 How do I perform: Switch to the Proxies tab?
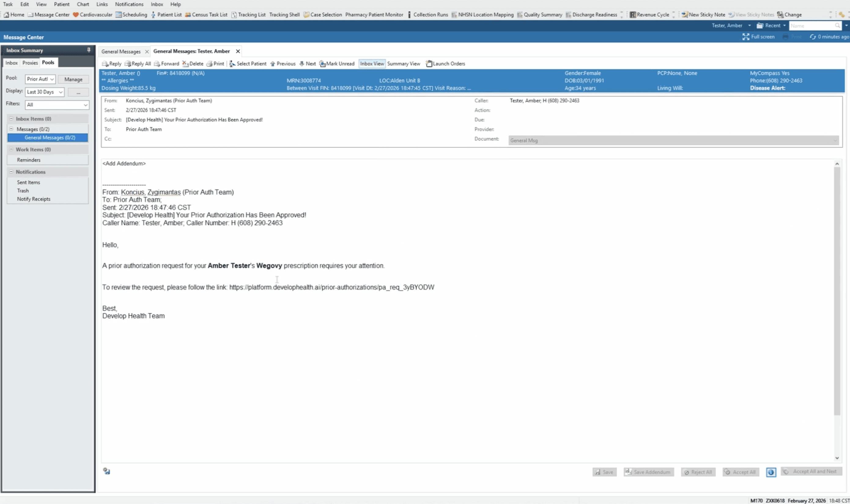[30, 63]
